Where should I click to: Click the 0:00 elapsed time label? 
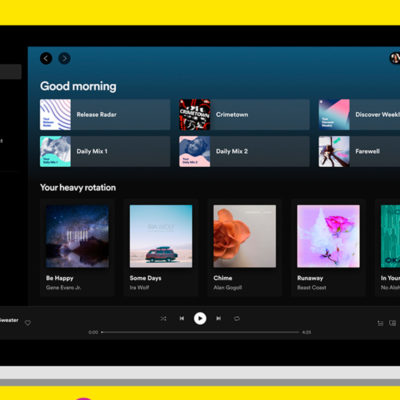[x=93, y=332]
